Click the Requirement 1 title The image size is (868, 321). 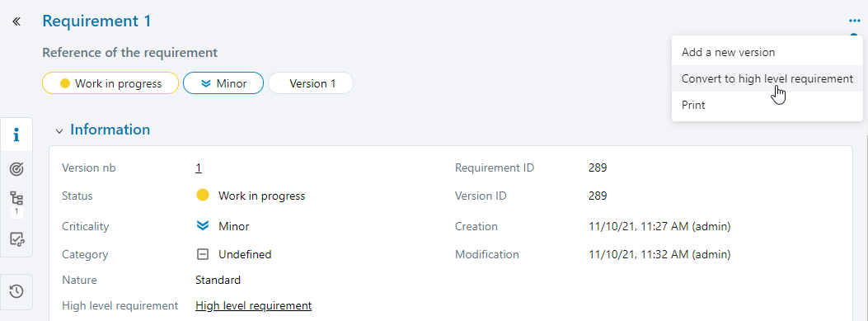coord(97,21)
